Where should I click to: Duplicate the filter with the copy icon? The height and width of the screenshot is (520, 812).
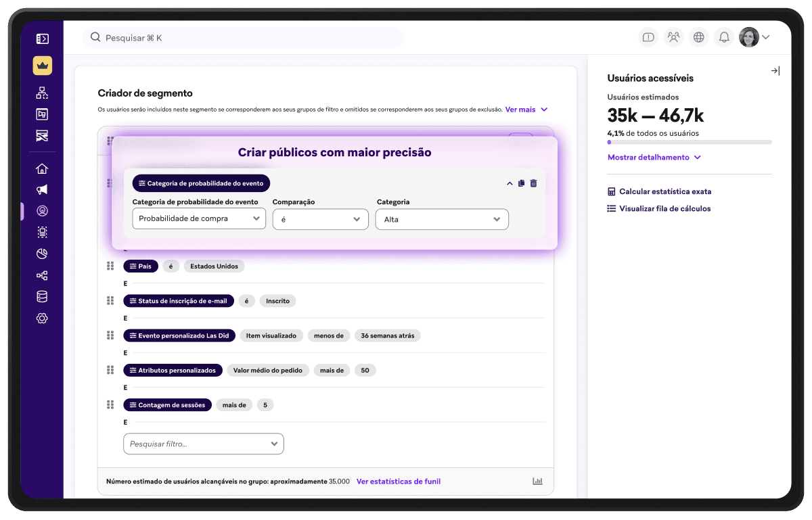[521, 183]
